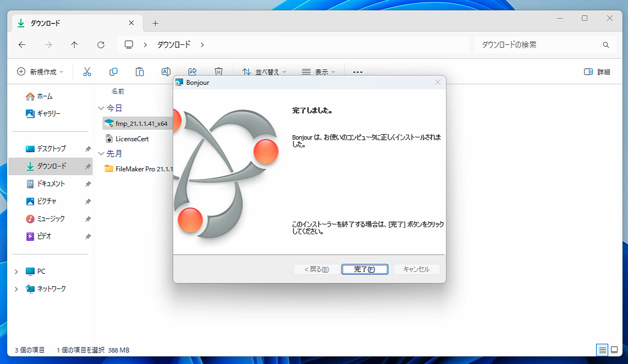Click the Paste icon in the toolbar
This screenshot has width=628, height=364.
pos(140,71)
